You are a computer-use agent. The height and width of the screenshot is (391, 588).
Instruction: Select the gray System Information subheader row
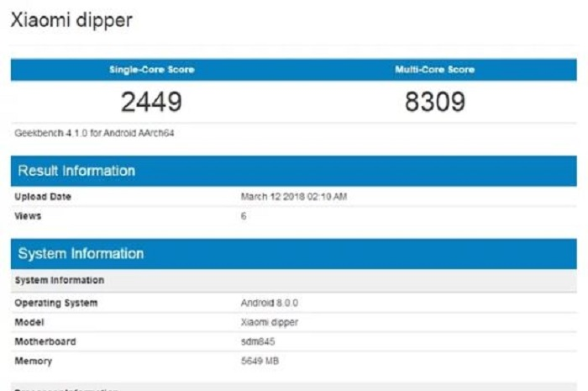[x=294, y=280]
